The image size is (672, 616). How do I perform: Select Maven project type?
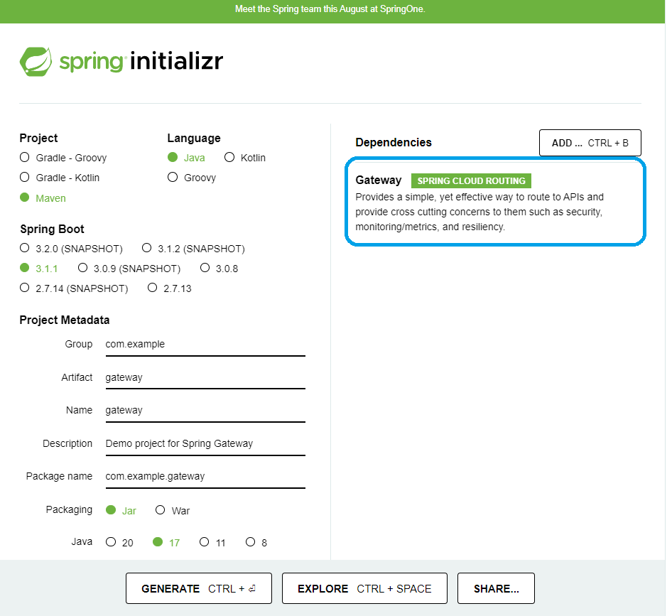pyautogui.click(x=43, y=198)
